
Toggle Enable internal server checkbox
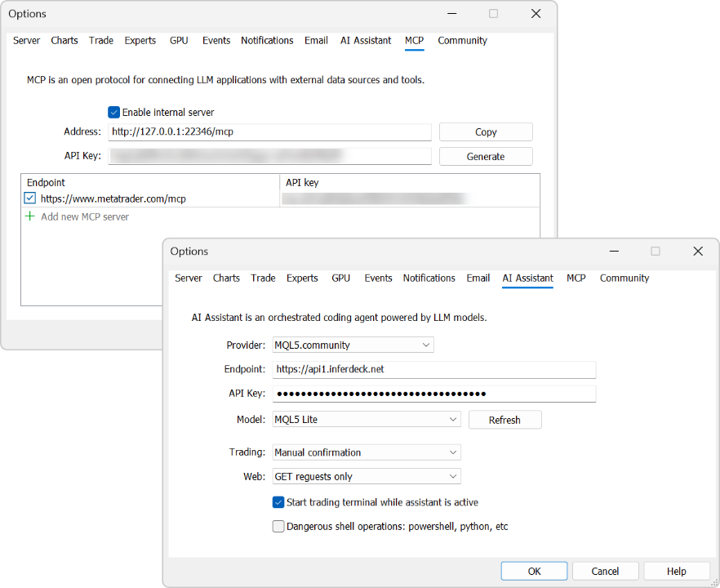114,112
